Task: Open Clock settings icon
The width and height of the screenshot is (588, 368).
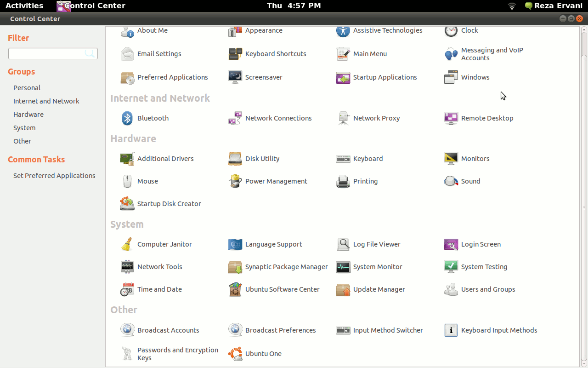Action: click(x=451, y=31)
